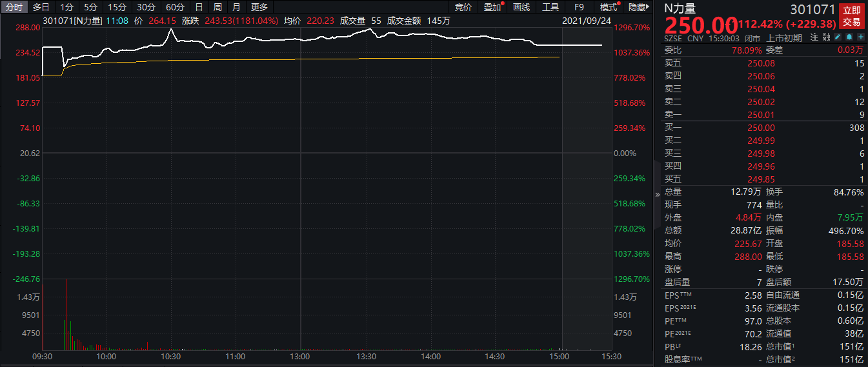This screenshot has width=868, height=367.
Task: Toggle the 竞价 auction display
Action: point(463,7)
